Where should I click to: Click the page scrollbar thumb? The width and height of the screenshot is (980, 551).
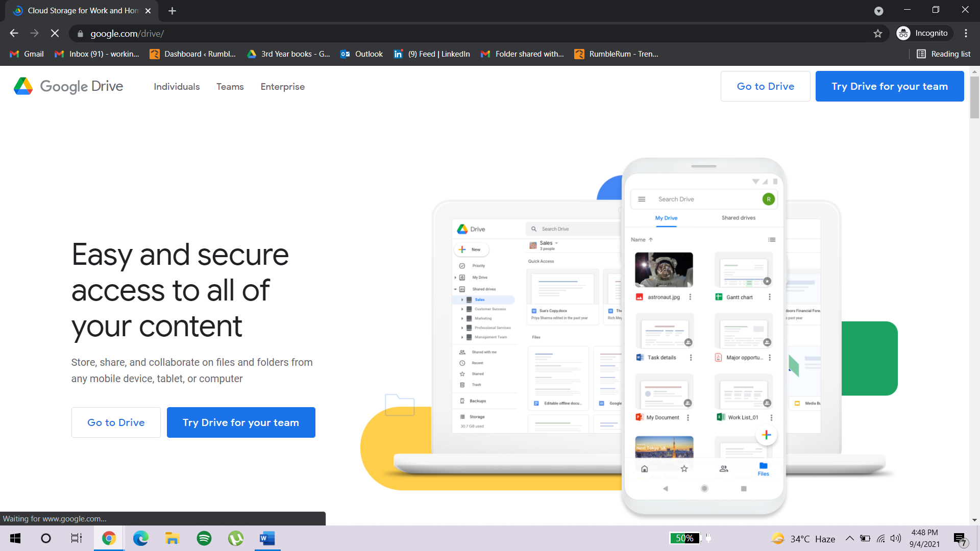(974, 97)
